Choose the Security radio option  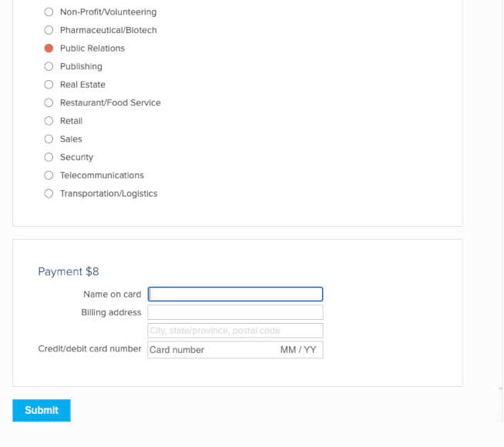(x=49, y=157)
